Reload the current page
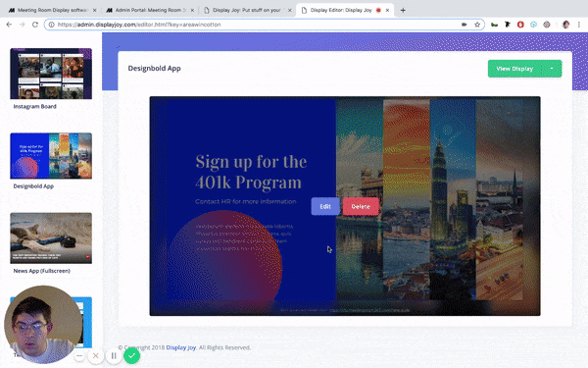Screen dimensions: 588x368 [35, 25]
